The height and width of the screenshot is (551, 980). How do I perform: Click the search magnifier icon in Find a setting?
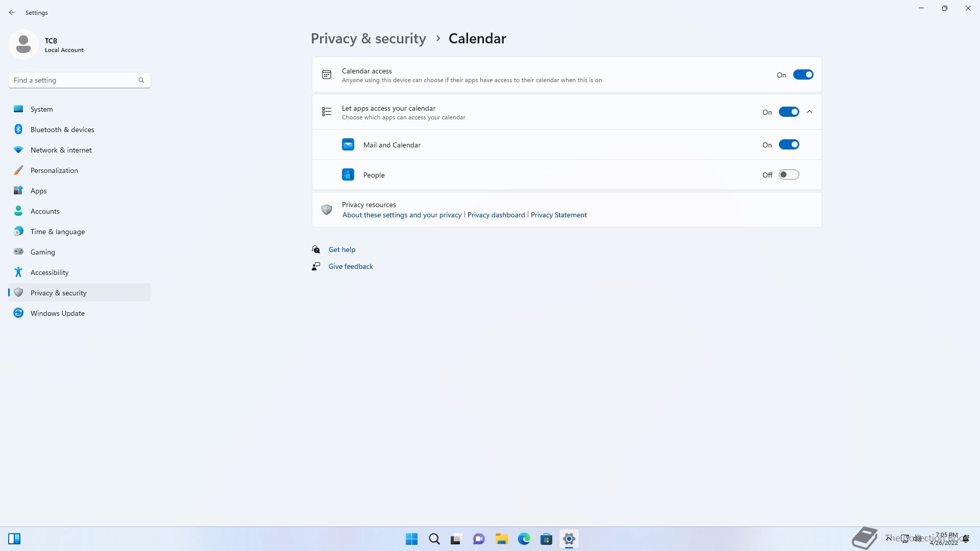point(141,80)
